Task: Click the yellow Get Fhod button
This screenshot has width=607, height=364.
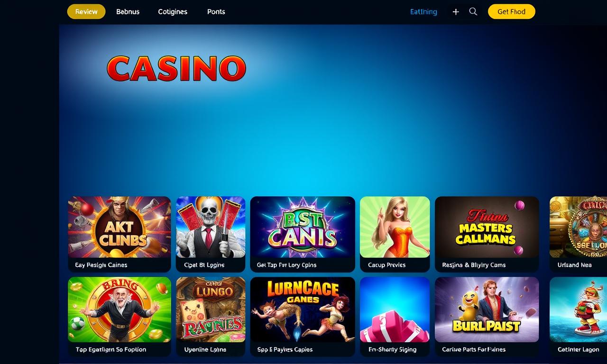Action: (x=511, y=12)
